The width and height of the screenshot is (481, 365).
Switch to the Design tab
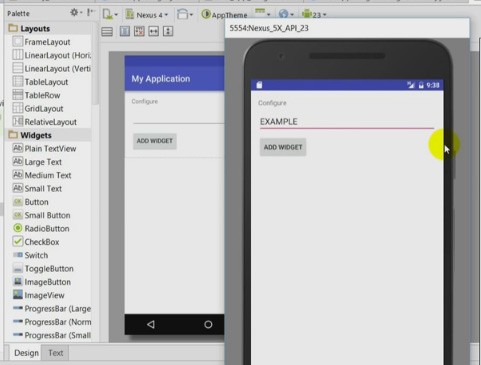coord(26,353)
